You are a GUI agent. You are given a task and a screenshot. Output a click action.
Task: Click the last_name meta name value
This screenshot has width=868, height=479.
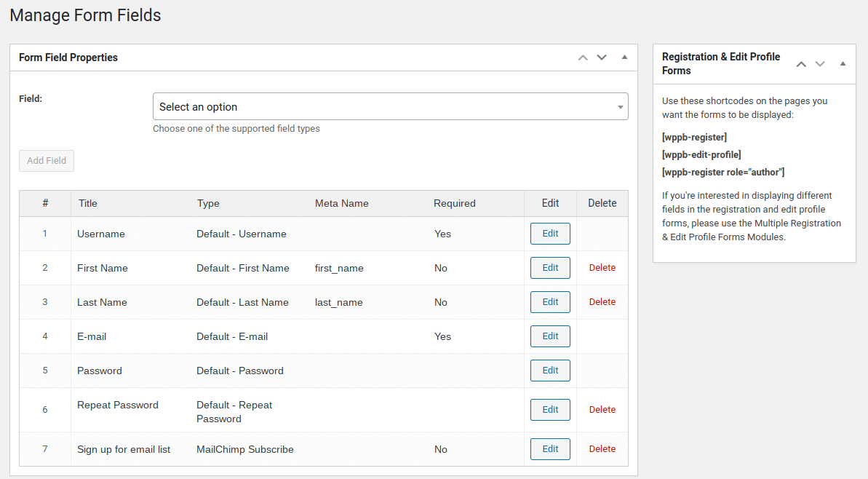click(x=338, y=302)
